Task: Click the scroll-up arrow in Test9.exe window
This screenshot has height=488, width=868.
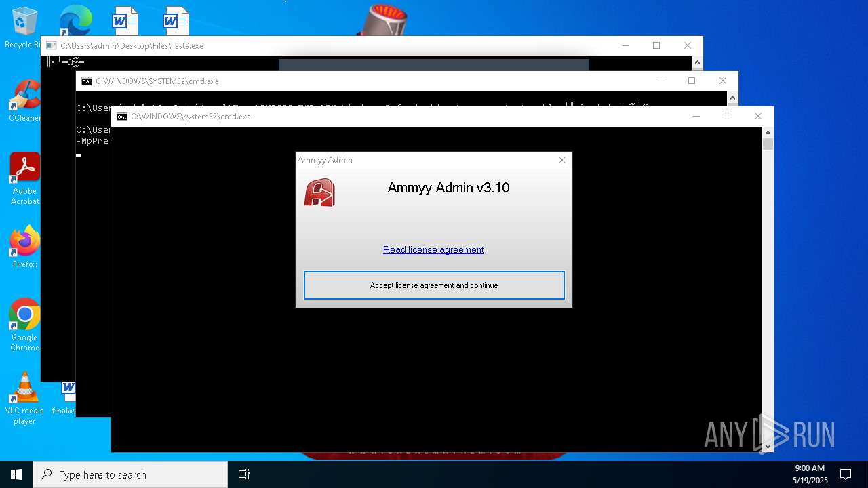Action: coord(697,62)
